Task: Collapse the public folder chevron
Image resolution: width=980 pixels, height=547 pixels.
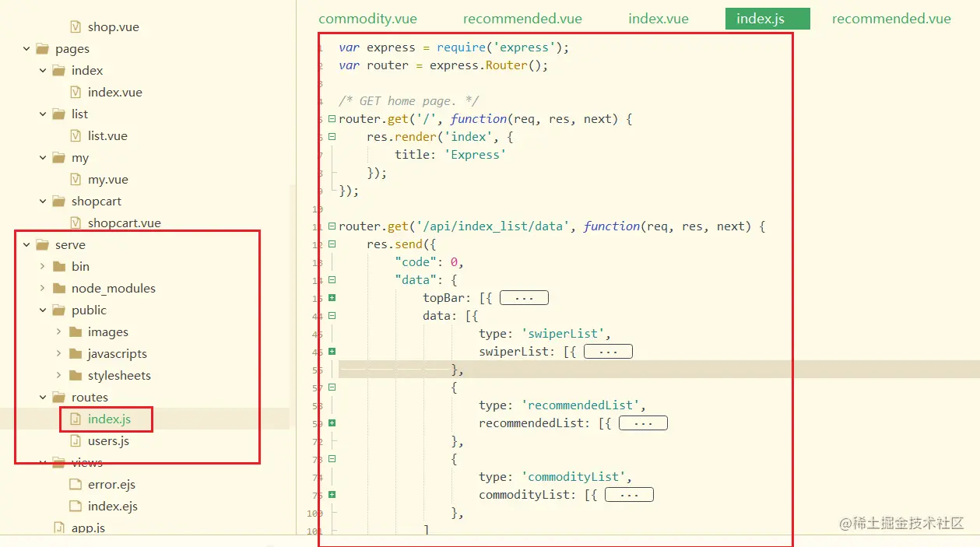Action: coord(43,310)
